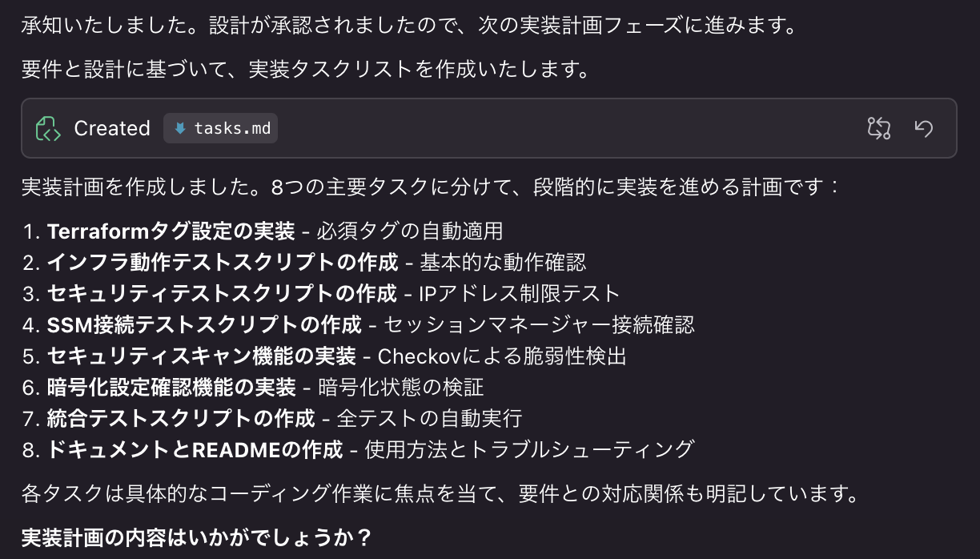Click the bold question 実装計画の内容はいかがでしょうか？
Screen dimensions: 980x559
(197, 535)
